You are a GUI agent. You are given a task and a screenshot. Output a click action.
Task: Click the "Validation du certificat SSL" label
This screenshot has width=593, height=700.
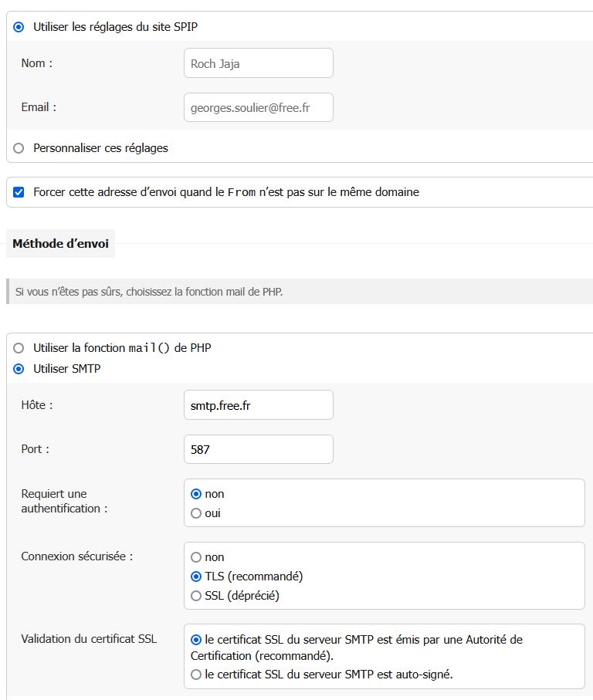click(x=89, y=639)
